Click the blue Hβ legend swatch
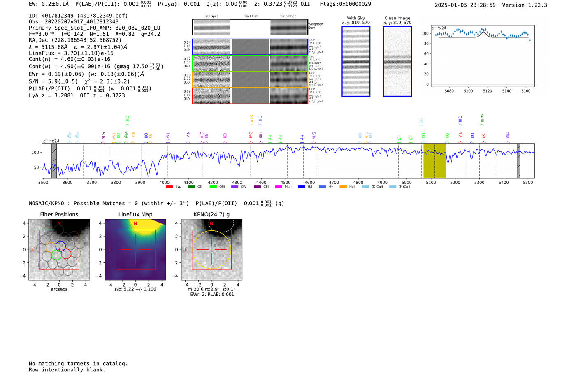The image size is (576, 392). pos(302,187)
